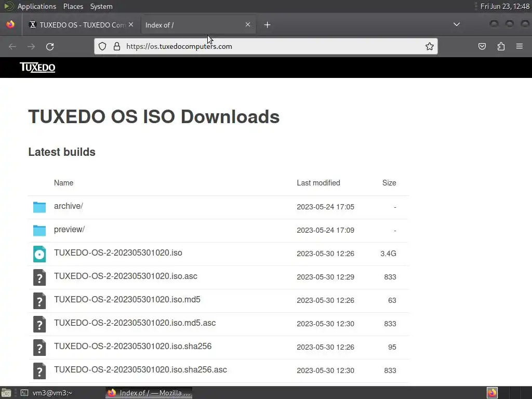The width and height of the screenshot is (532, 399).
Task: Close the TUXEDO OS tab
Action: tap(131, 24)
